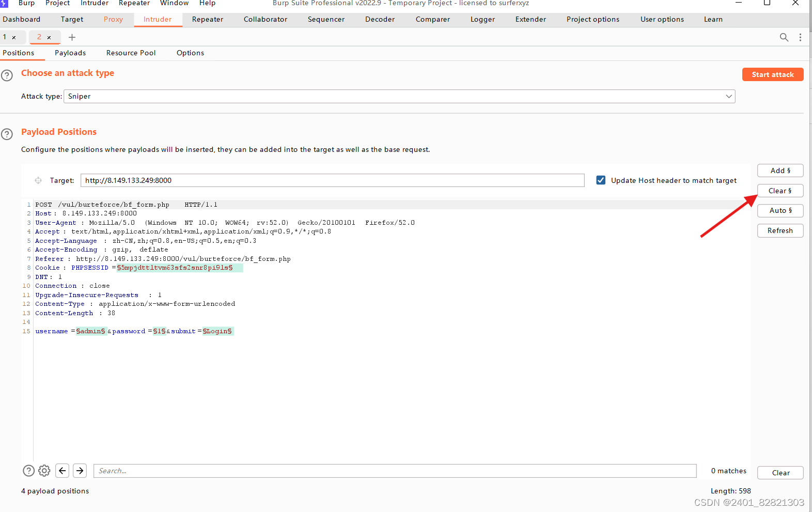Click in the request Search field
Screen dimensions: 812x512
pos(395,471)
